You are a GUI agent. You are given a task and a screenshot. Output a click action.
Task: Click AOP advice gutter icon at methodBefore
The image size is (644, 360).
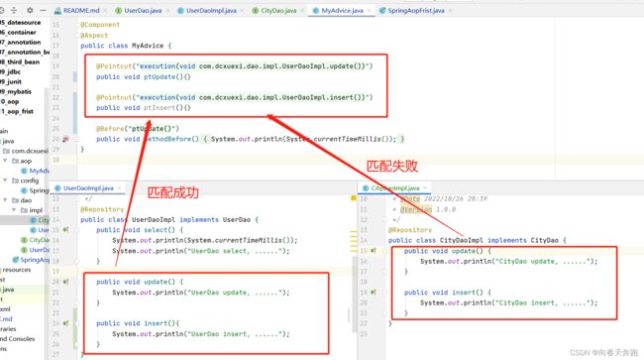[65, 139]
